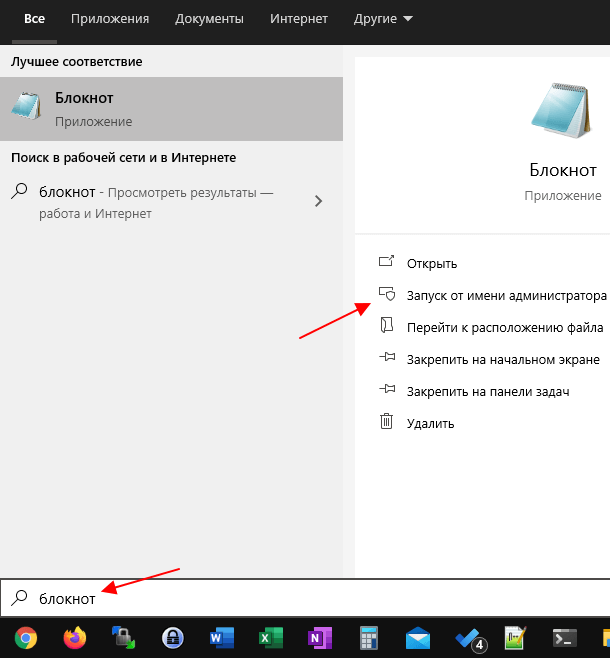
Task: Open the padlock with arrows taskbar app
Action: (x=123, y=638)
